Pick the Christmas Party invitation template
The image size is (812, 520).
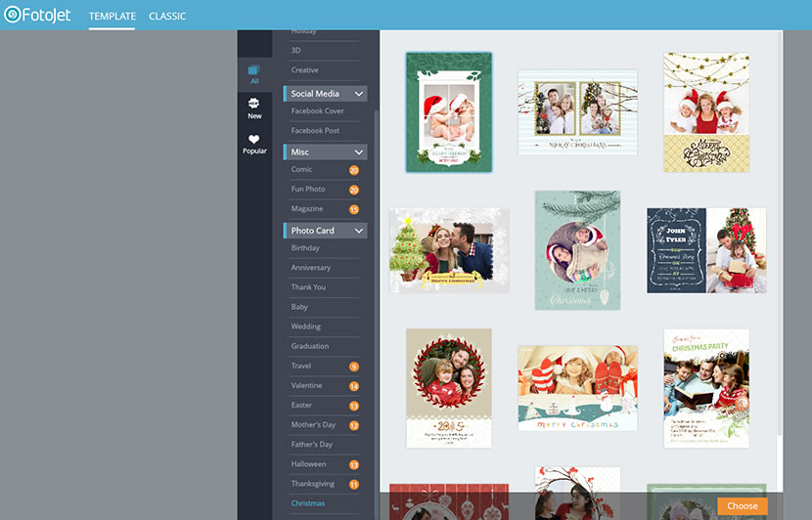pyautogui.click(x=706, y=388)
